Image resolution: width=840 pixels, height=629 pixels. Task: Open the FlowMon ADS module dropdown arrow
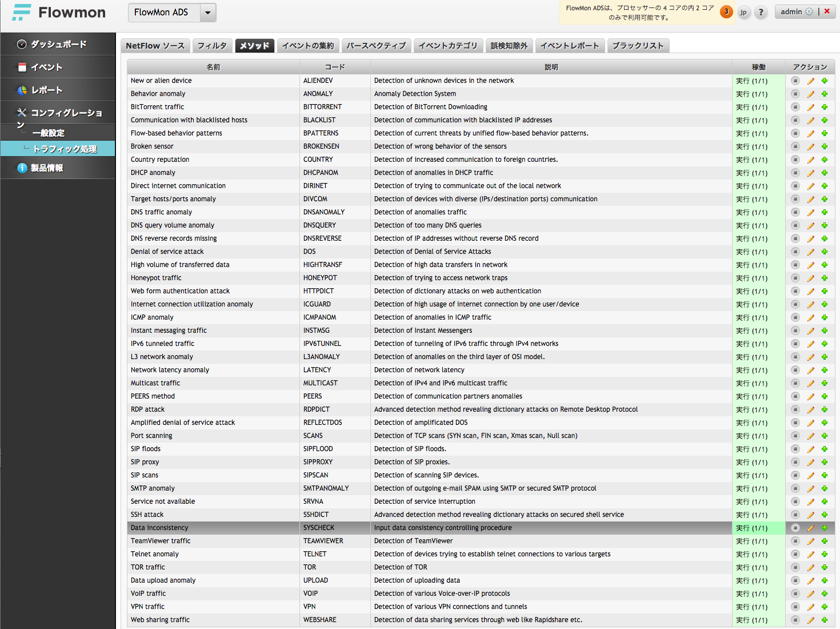point(208,13)
